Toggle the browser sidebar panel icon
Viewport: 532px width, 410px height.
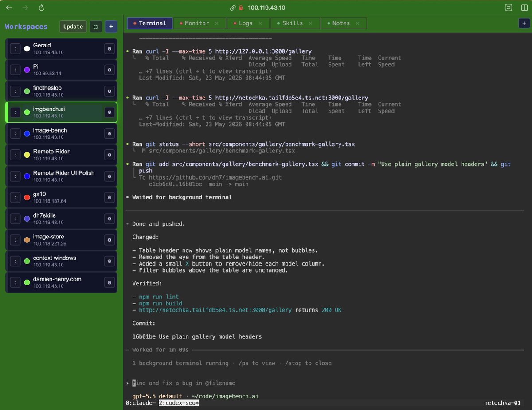point(524,8)
